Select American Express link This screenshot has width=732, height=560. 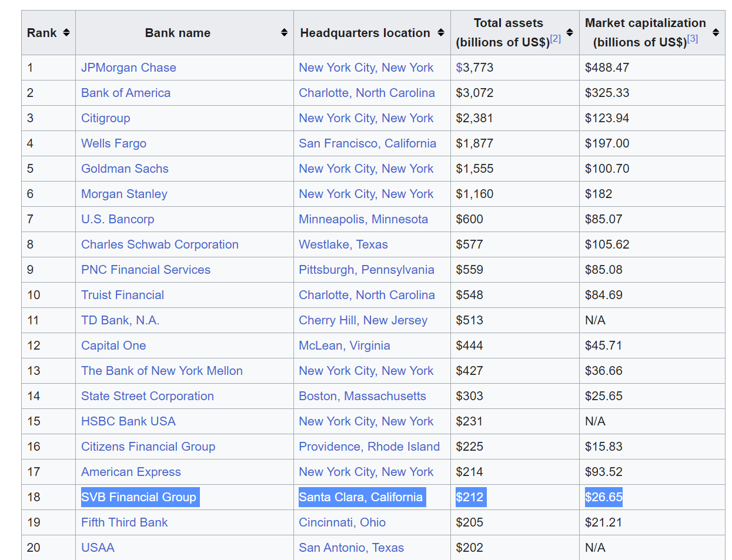point(131,472)
